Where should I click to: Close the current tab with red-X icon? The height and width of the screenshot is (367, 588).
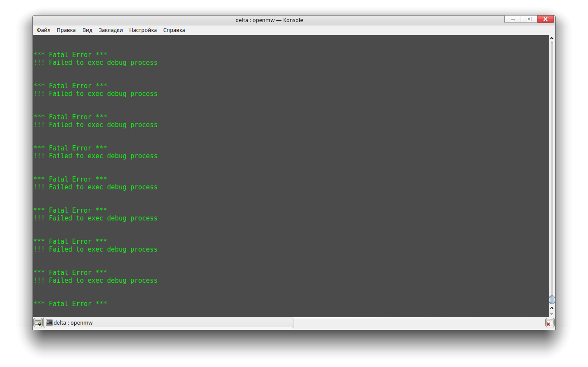(x=550, y=322)
